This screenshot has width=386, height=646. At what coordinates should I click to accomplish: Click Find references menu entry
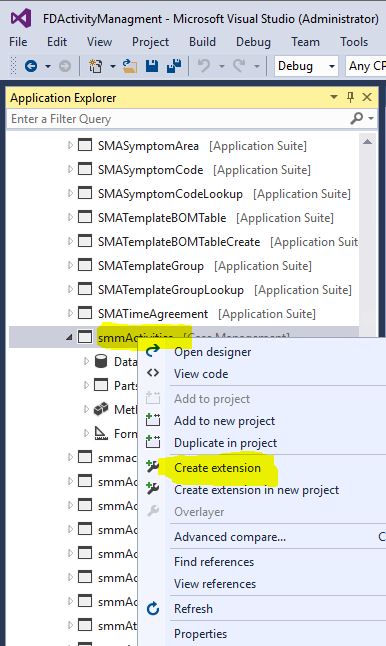click(214, 562)
